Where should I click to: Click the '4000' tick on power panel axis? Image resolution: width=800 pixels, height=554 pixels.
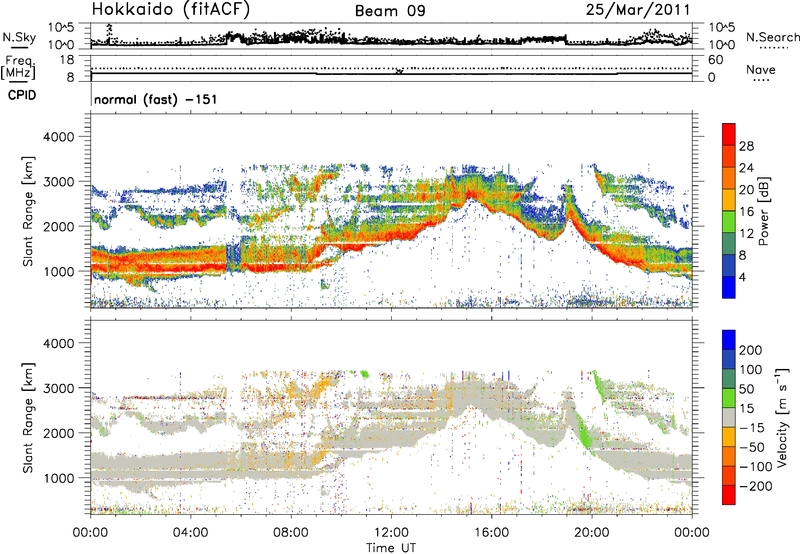pyautogui.click(x=58, y=137)
